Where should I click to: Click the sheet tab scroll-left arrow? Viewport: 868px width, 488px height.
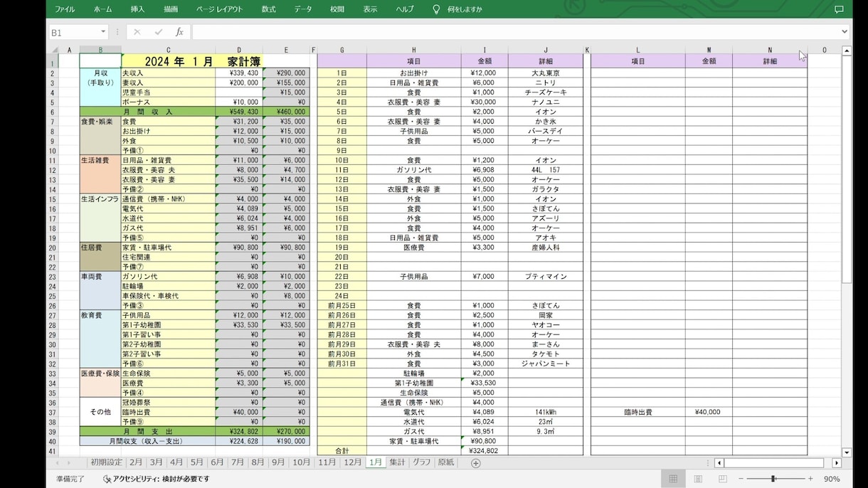click(x=58, y=463)
